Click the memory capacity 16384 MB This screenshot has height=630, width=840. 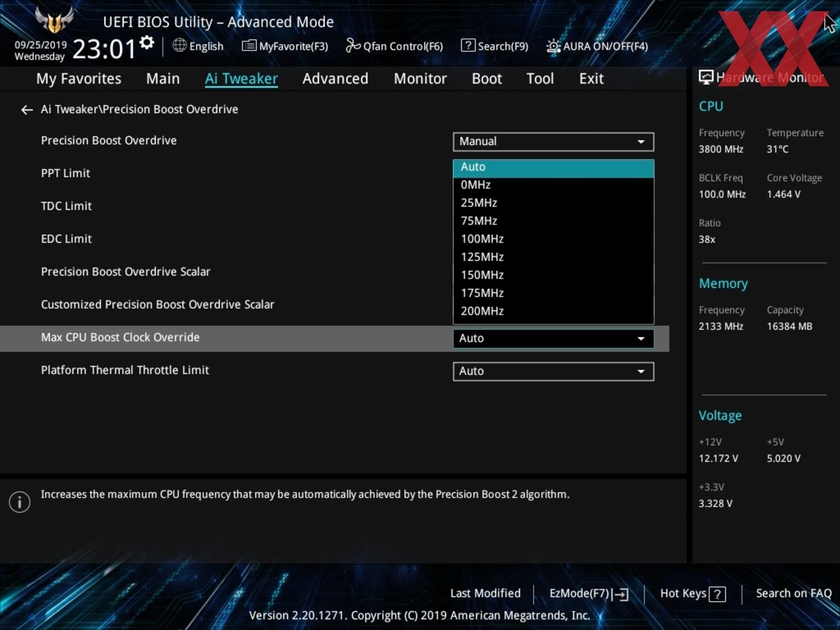click(789, 326)
